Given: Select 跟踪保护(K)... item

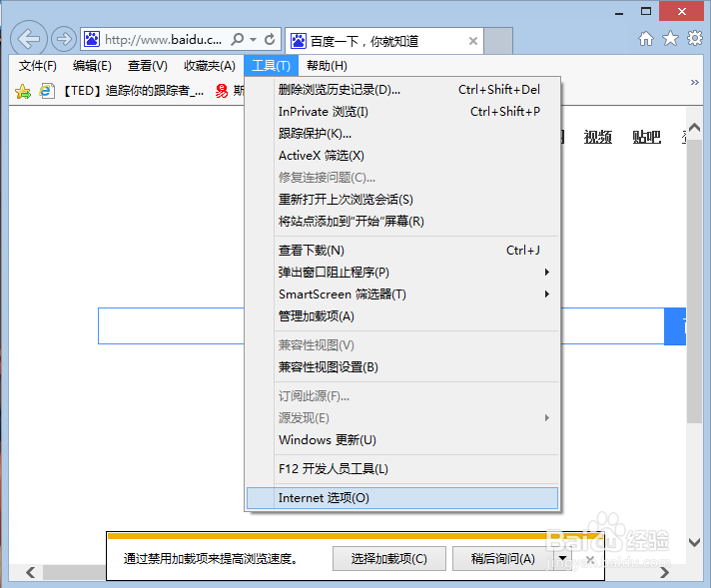Looking at the screenshot, I should point(402,134).
